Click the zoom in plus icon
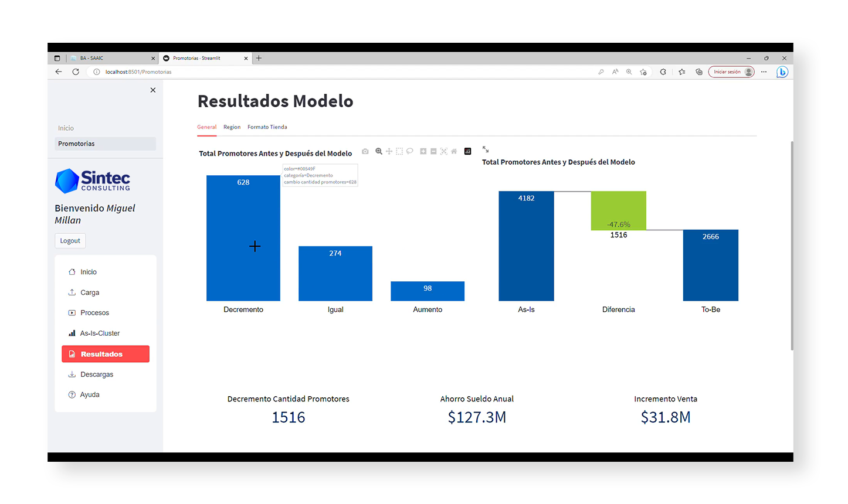This screenshot has width=848, height=504. [x=423, y=151]
